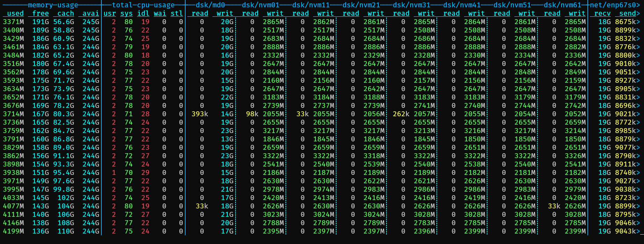Click the 'sys' column label
644x244 pixels.
point(126,13)
